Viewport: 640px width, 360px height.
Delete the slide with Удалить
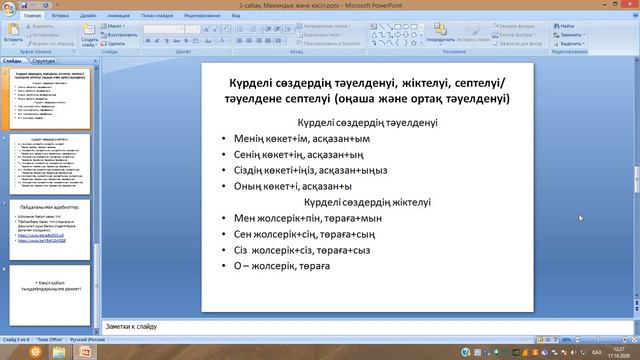tap(113, 43)
